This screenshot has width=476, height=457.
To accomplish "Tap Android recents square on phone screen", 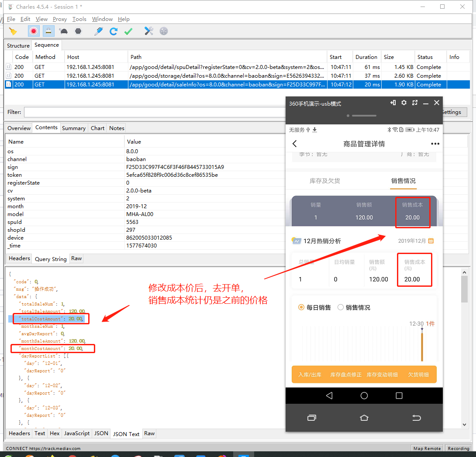I will pos(399,395).
